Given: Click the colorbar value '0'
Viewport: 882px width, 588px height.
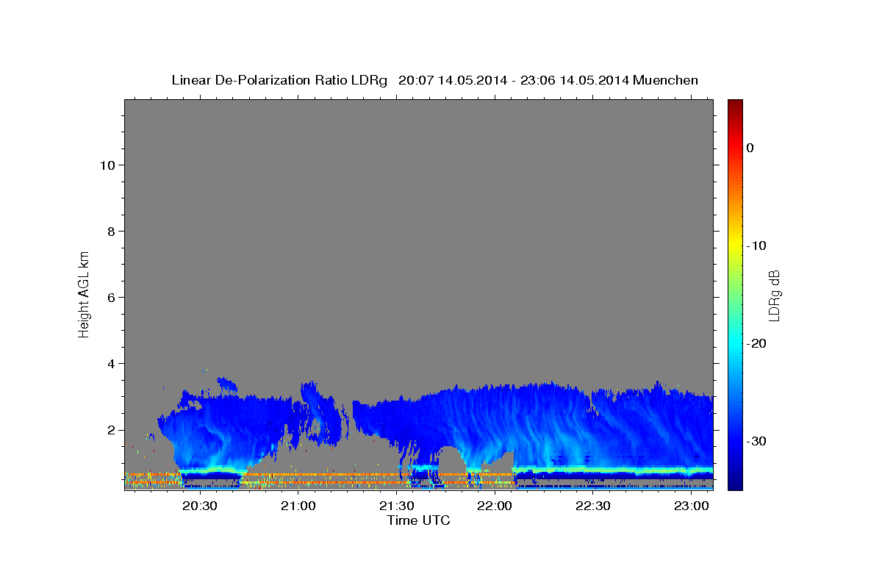Looking at the screenshot, I should 750,148.
